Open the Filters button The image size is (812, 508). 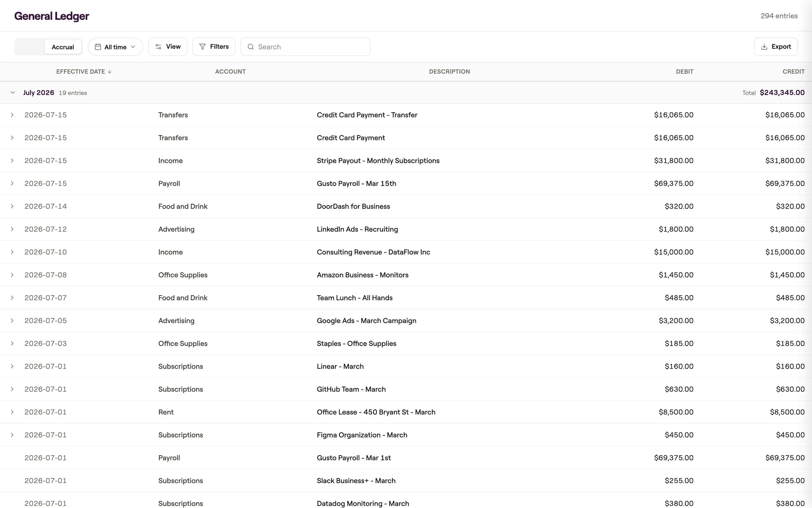coord(214,47)
